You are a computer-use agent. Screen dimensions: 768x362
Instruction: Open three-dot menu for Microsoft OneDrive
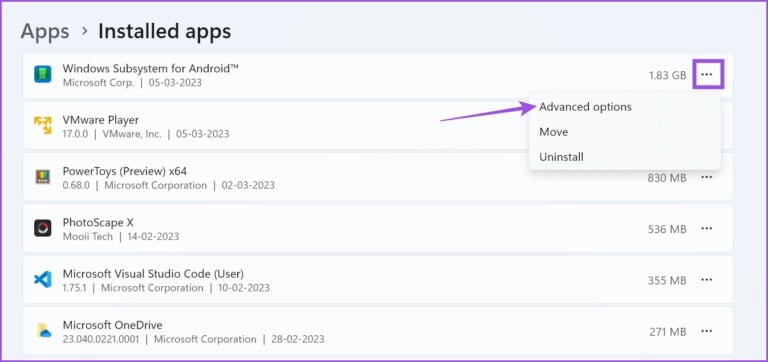[706, 331]
